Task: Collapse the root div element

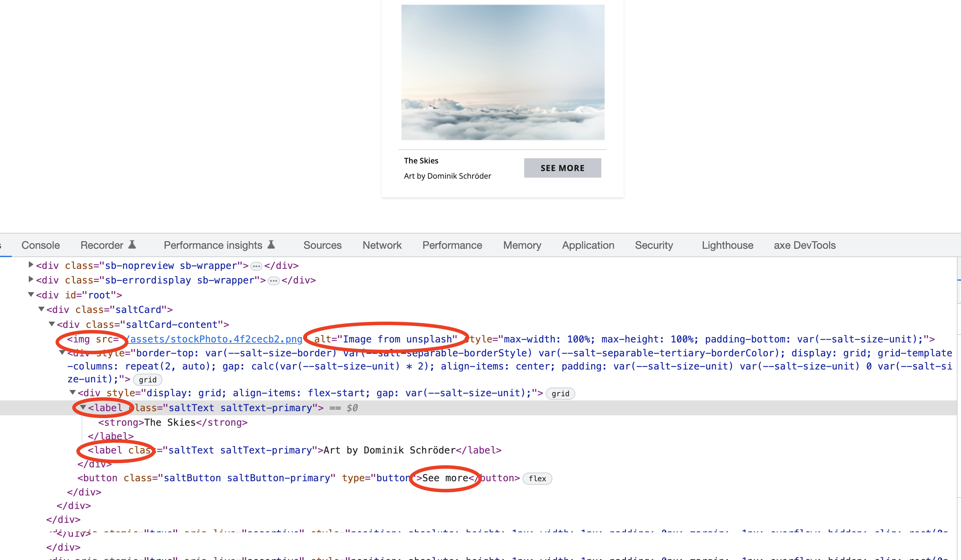Action: click(x=31, y=294)
